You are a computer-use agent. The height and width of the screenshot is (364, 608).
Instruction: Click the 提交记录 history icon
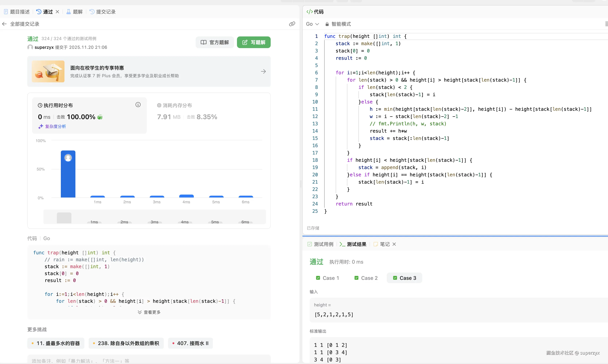(92, 11)
